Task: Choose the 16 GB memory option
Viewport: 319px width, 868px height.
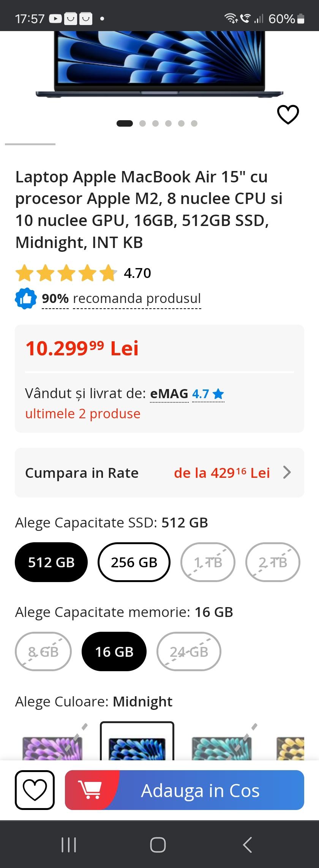Action: pyautogui.click(x=114, y=651)
